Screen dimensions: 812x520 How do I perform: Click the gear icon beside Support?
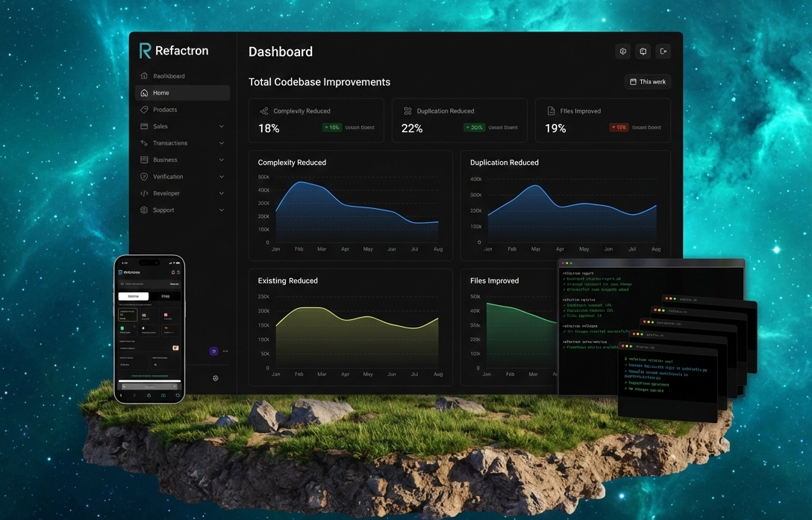(x=144, y=210)
